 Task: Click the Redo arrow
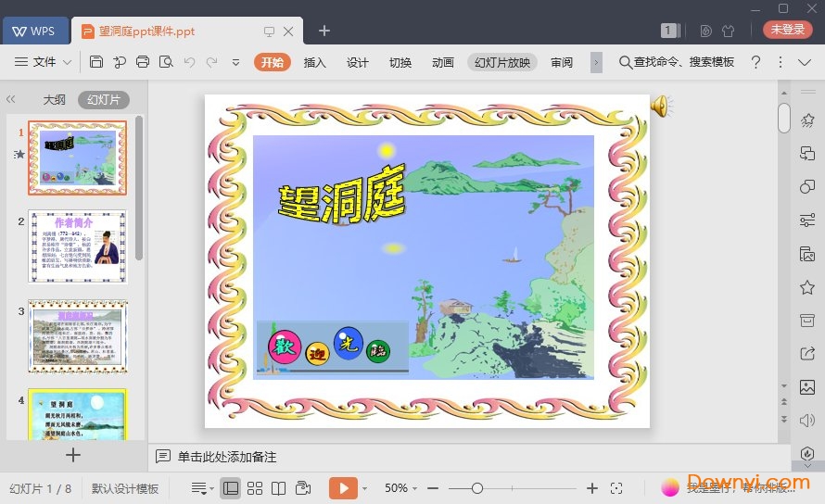211,62
